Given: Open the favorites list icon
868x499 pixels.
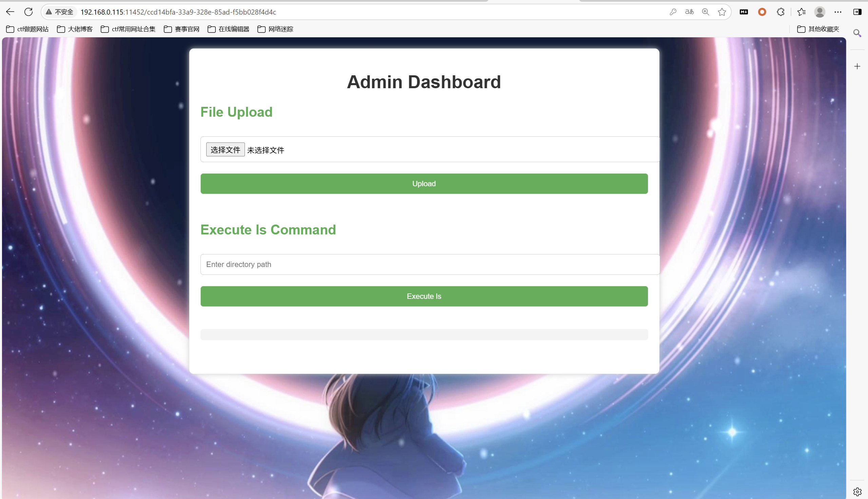Looking at the screenshot, I should point(802,12).
